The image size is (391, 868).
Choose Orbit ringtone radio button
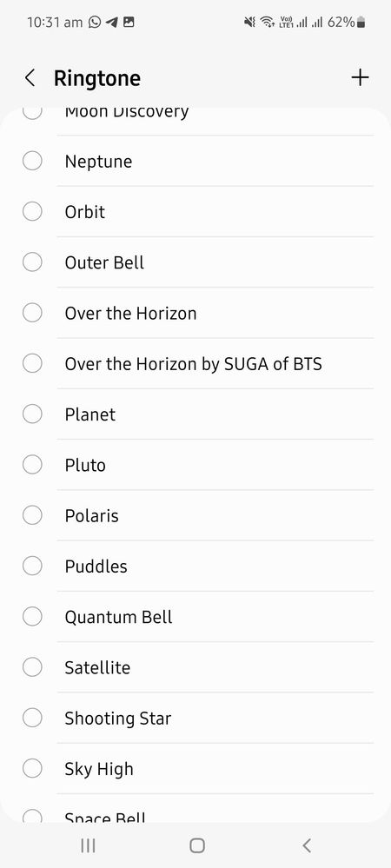32,211
